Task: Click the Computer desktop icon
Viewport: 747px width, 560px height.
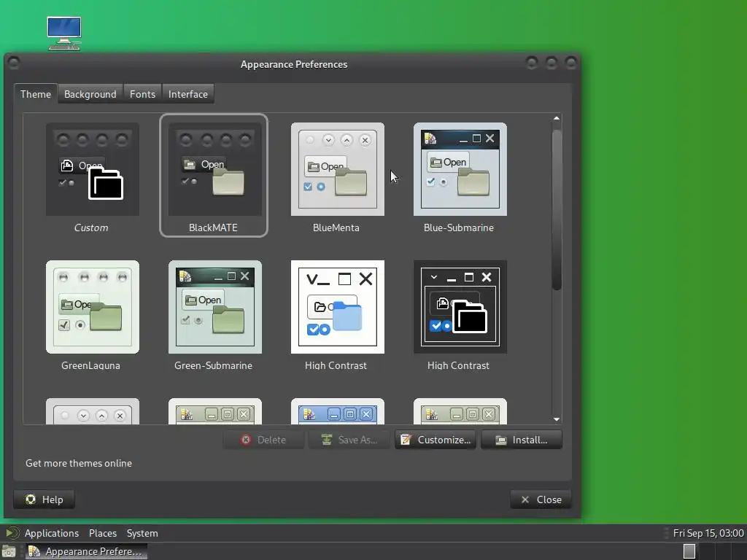Action: pos(64,34)
